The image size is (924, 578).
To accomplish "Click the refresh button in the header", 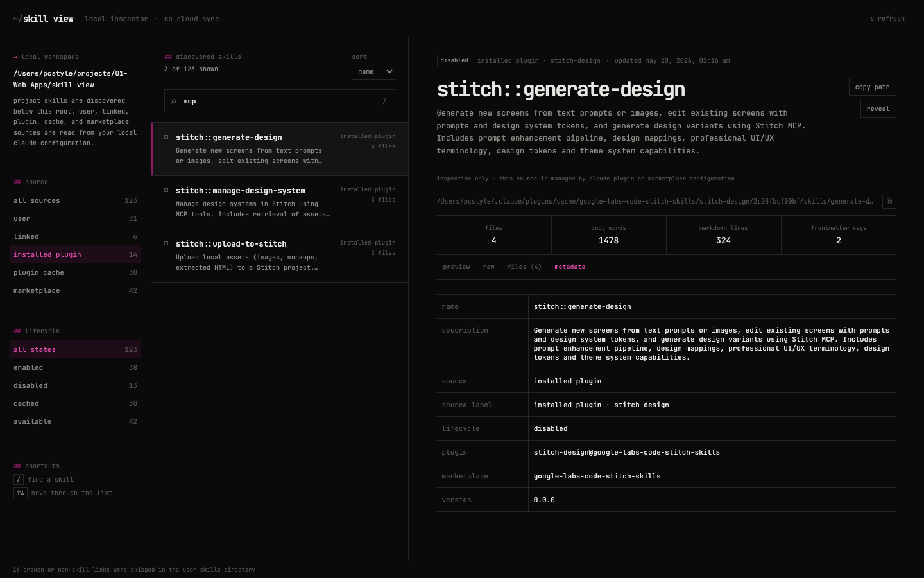I will point(887,19).
